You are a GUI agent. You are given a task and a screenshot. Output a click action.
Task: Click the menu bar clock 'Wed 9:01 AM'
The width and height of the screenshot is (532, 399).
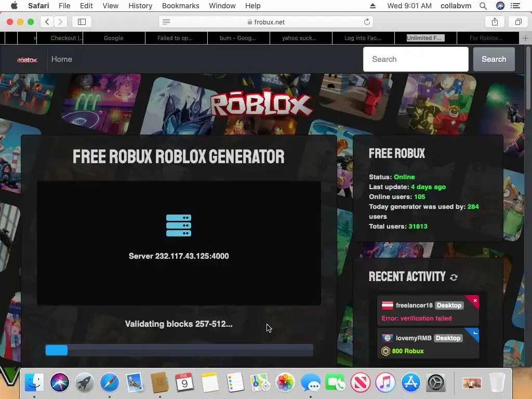pyautogui.click(x=409, y=6)
